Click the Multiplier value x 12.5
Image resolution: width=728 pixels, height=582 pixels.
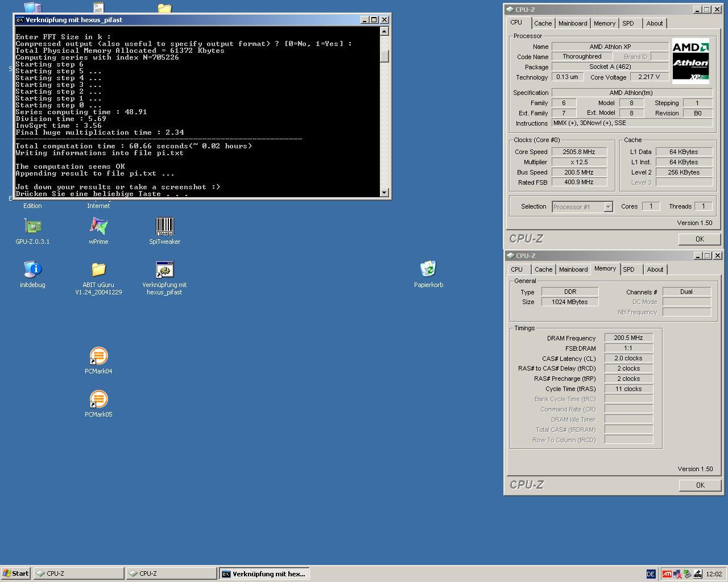(x=579, y=162)
